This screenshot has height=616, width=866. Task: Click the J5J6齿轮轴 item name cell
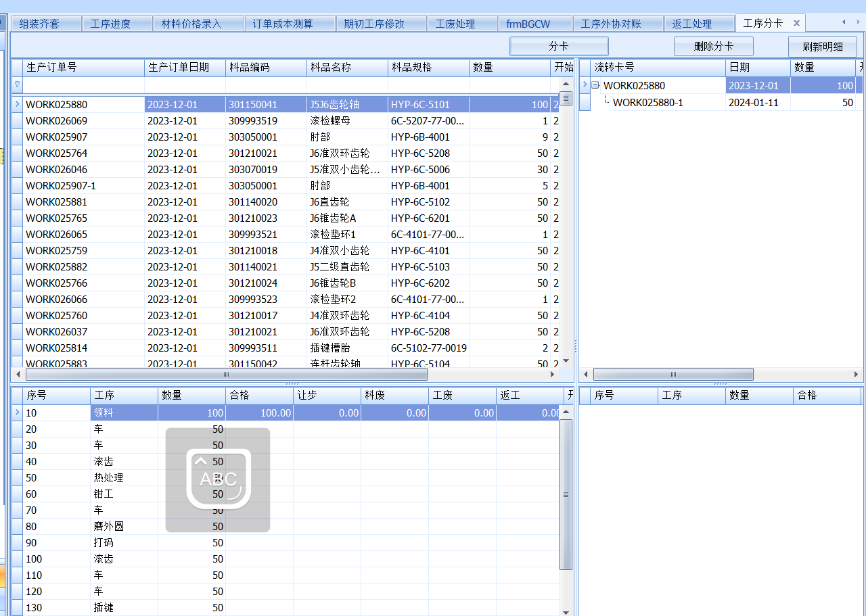click(347, 105)
